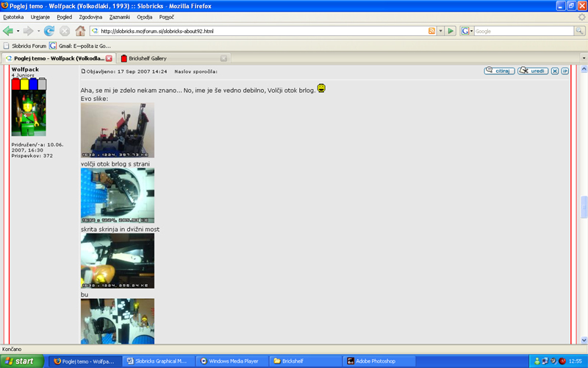588x368 pixels.
Task: Open the back button history dropdown
Action: click(x=18, y=31)
